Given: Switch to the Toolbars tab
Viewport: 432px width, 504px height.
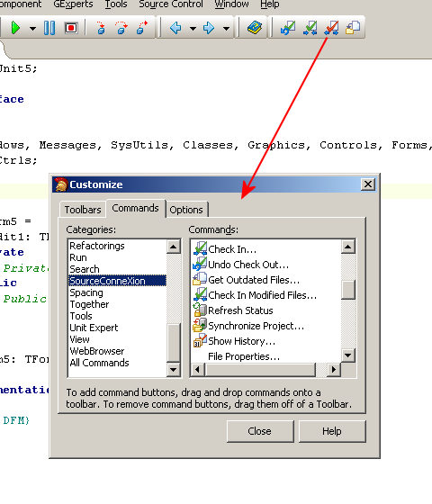Looking at the screenshot, I should click(x=83, y=210).
